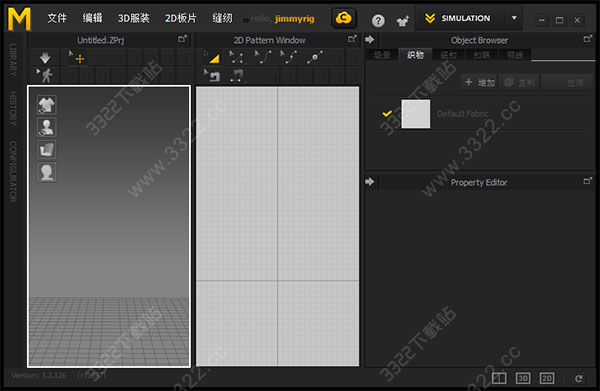This screenshot has height=391, width=600.
Task: Click inside the 3D garment viewport
Action: [109, 226]
